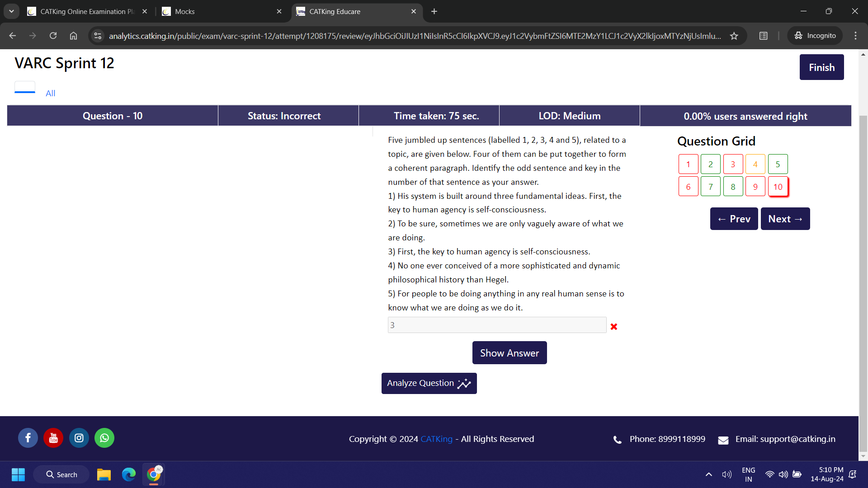Open Windows taskbar Search box
Image resolution: width=868 pixels, height=488 pixels.
click(61, 474)
